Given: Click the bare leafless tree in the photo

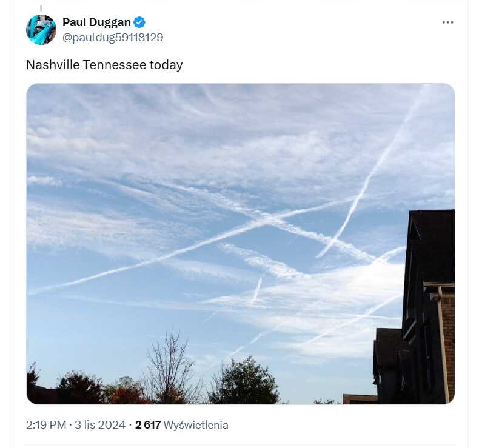Looking at the screenshot, I should (171, 366).
